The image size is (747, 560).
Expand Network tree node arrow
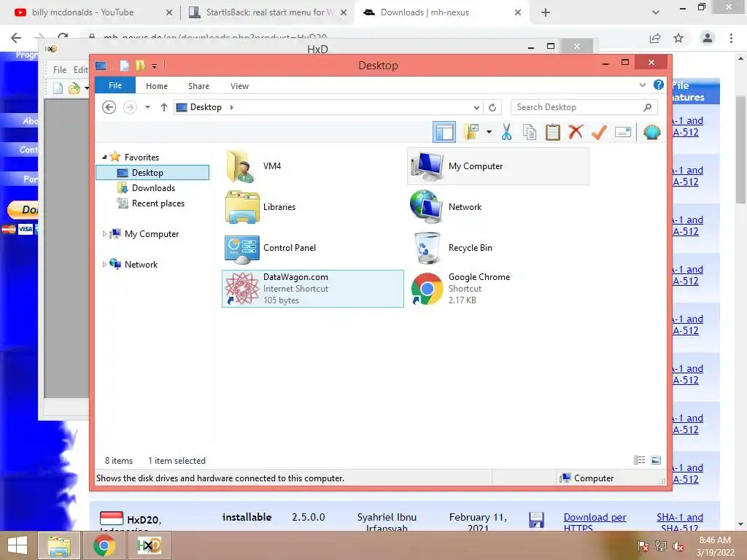[x=104, y=264]
